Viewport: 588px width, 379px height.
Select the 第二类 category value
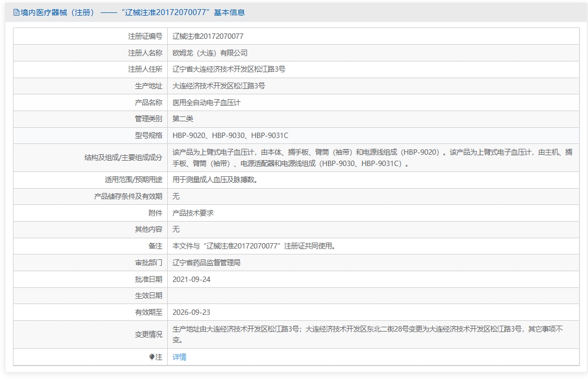[183, 119]
